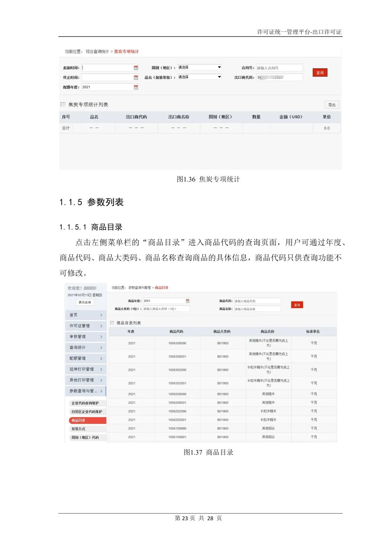The width and height of the screenshot is (392, 554).
Task: Click the 单价 column header
Action: click(327, 117)
